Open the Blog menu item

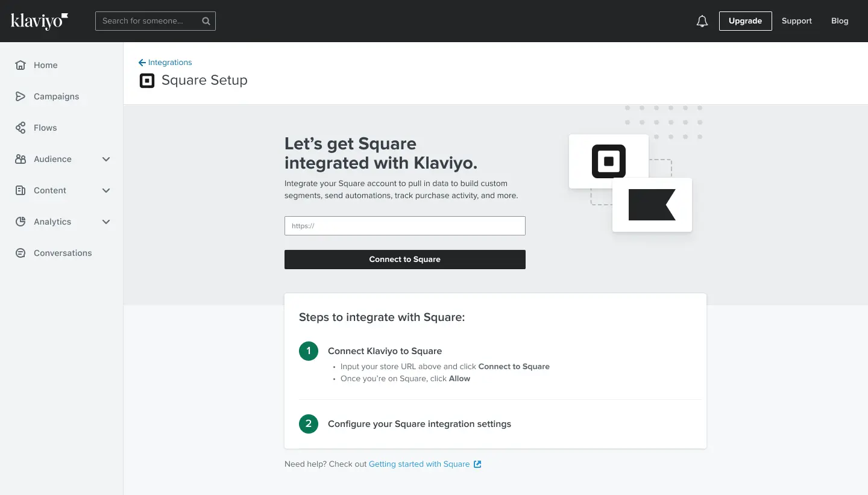point(839,21)
